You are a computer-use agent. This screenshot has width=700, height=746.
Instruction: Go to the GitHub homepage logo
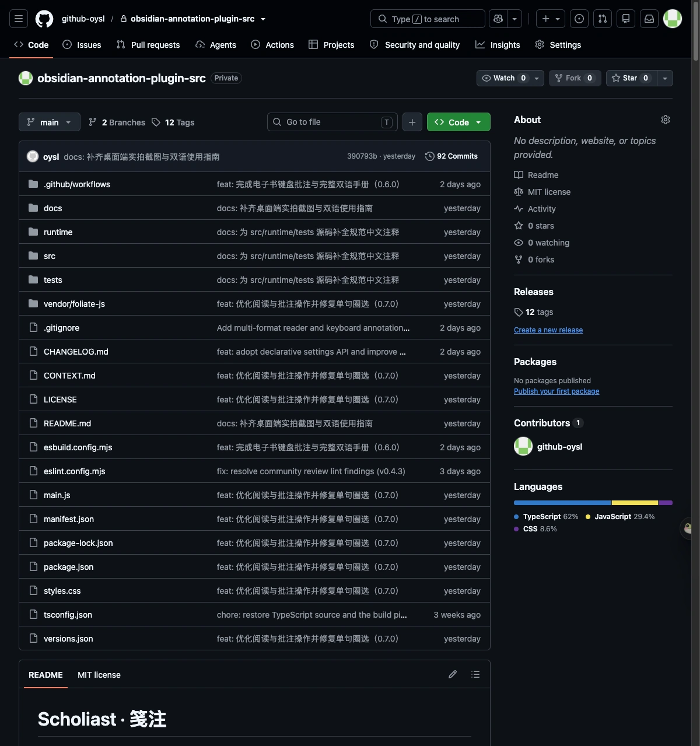coord(44,19)
